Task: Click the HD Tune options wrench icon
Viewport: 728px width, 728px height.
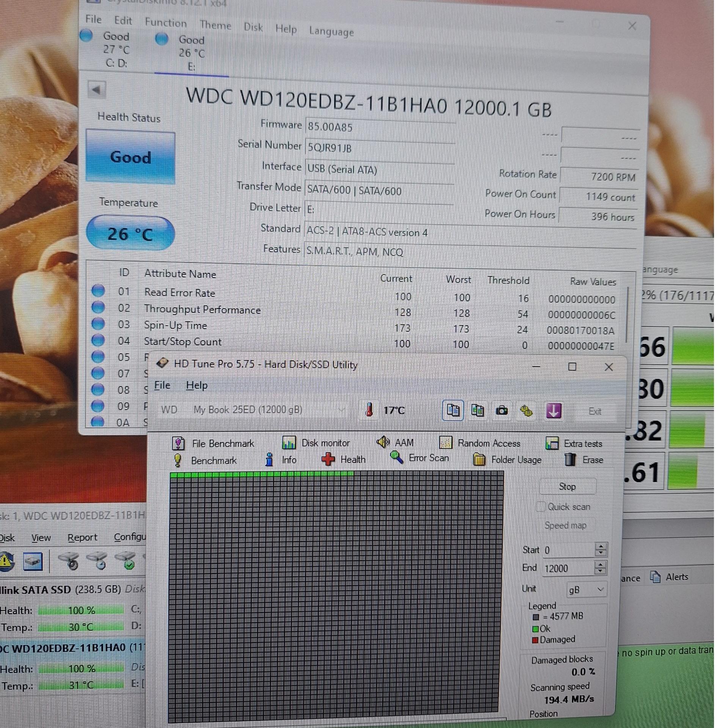Action: pyautogui.click(x=526, y=411)
